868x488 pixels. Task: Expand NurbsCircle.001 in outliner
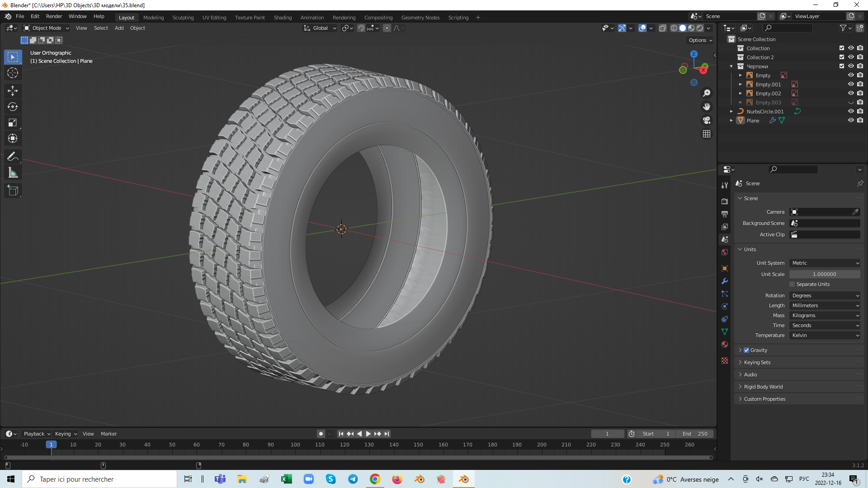(x=731, y=112)
